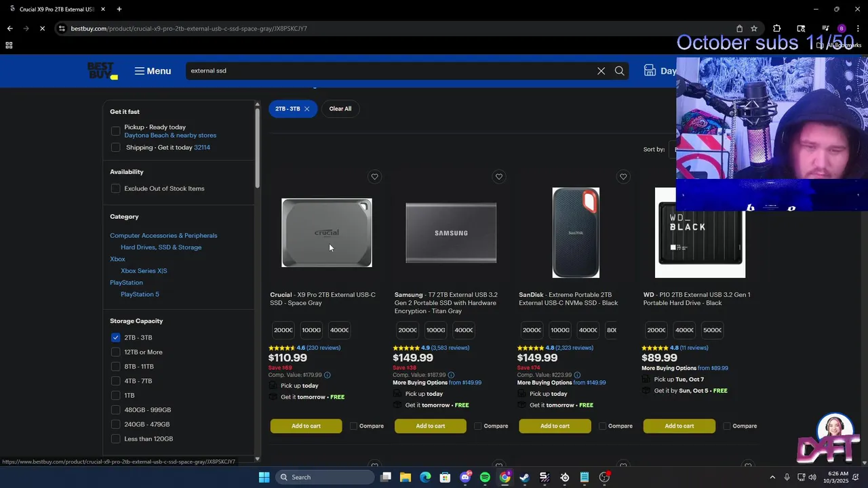Check the 8TB - 11TB capacity
The image size is (868, 488).
(115, 367)
